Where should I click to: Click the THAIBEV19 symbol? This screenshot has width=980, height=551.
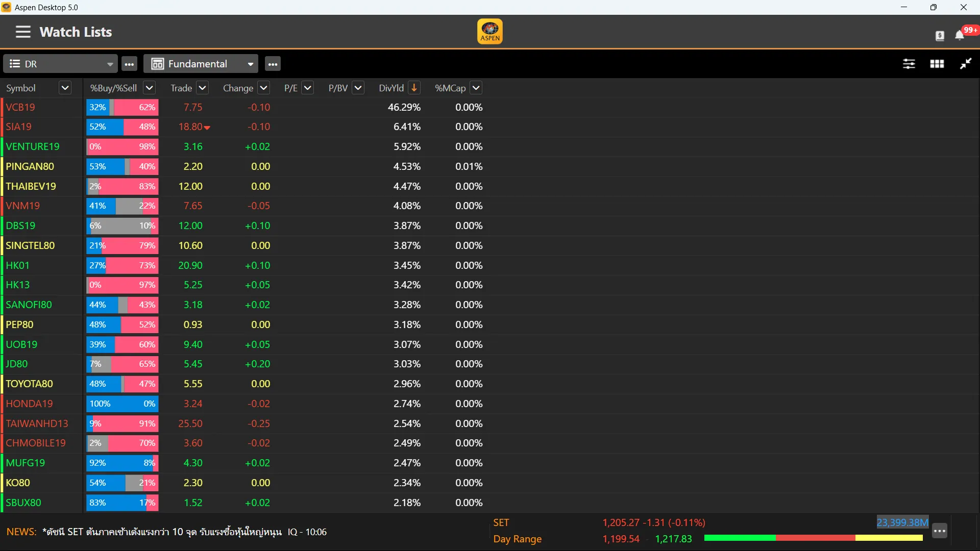[31, 186]
